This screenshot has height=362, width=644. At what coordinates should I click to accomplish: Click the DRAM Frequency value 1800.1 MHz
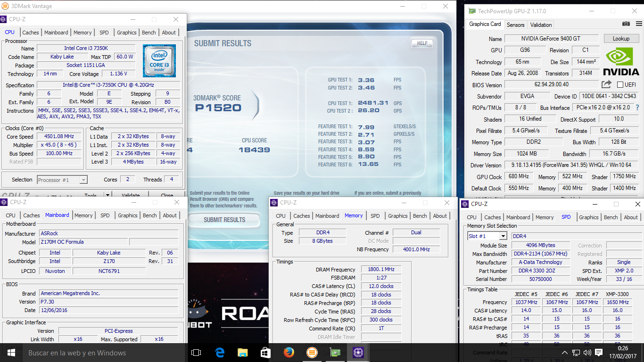coord(381,270)
